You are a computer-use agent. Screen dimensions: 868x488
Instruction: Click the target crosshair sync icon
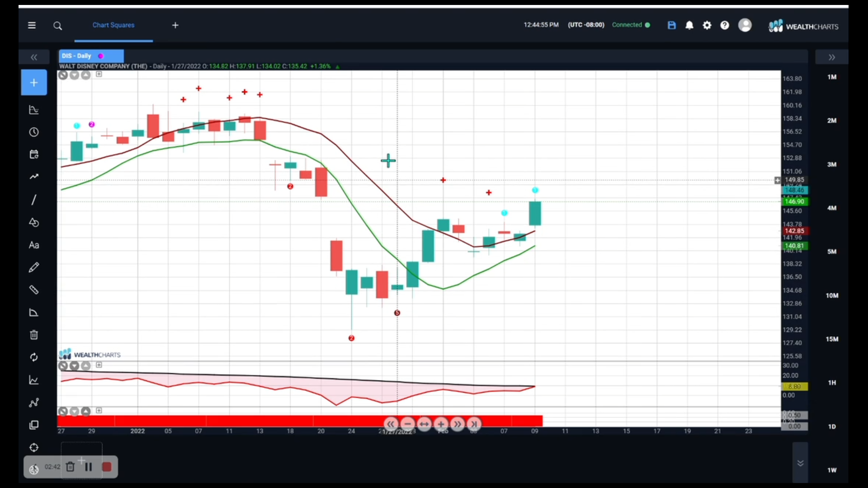point(34,447)
